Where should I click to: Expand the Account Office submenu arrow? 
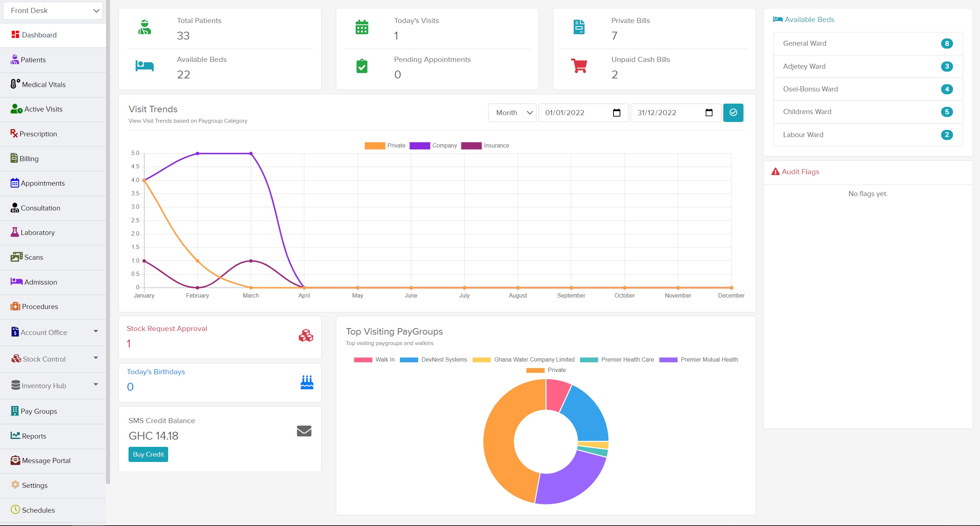[x=96, y=331]
